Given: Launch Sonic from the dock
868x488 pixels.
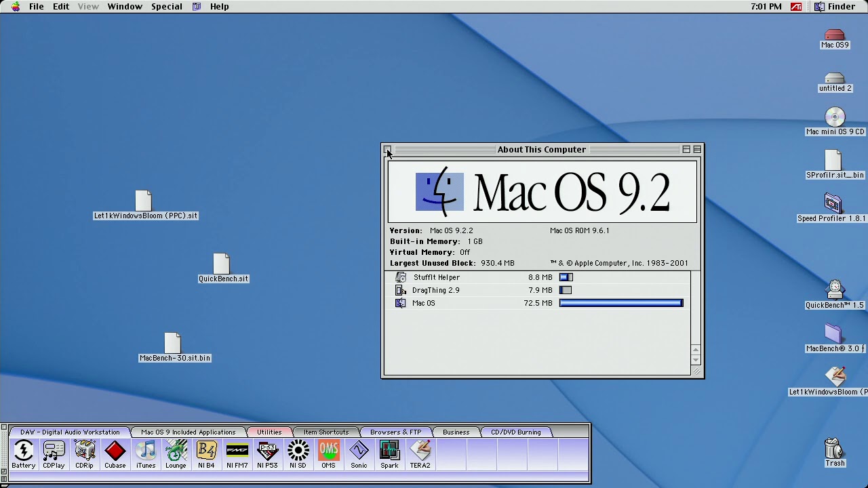Looking at the screenshot, I should 359,454.
